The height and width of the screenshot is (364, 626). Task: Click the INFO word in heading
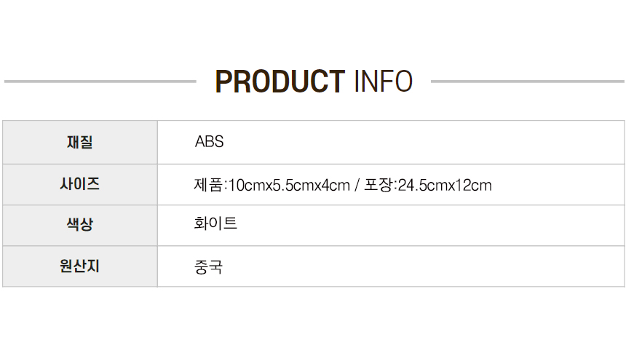pyautogui.click(x=383, y=82)
